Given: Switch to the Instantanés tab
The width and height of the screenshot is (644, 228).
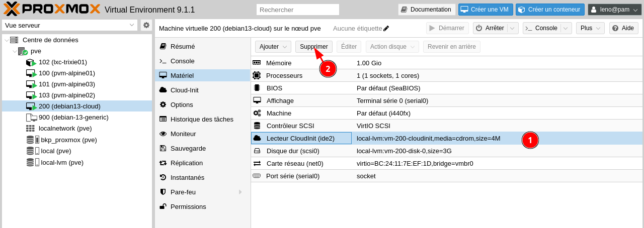Looking at the screenshot, I should [x=187, y=178].
